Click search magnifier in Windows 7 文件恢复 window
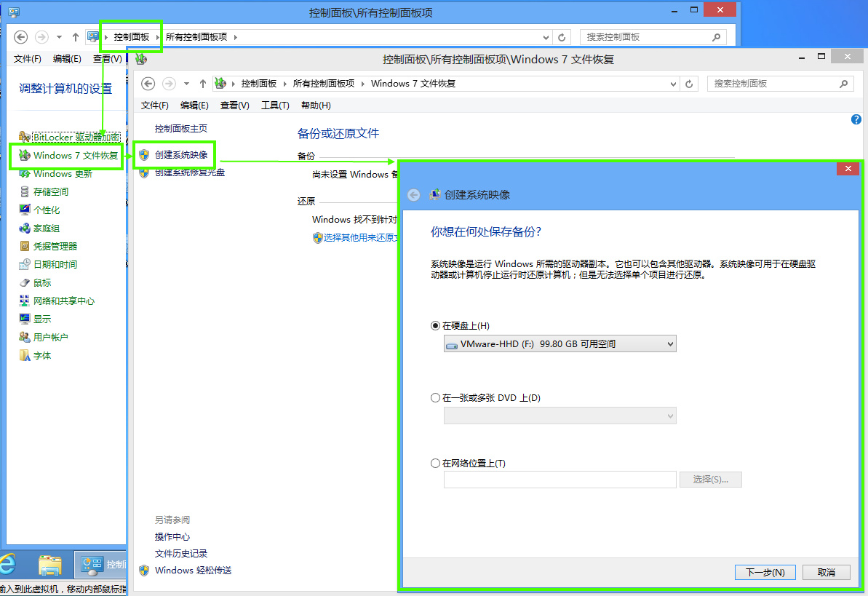Viewport: 868px width, 596px height. [843, 84]
